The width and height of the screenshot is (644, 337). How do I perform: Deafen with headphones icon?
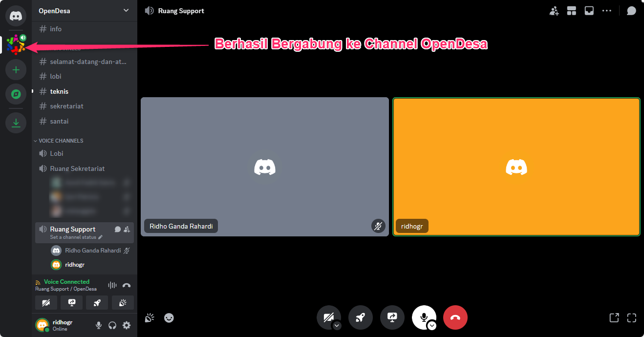click(x=112, y=325)
